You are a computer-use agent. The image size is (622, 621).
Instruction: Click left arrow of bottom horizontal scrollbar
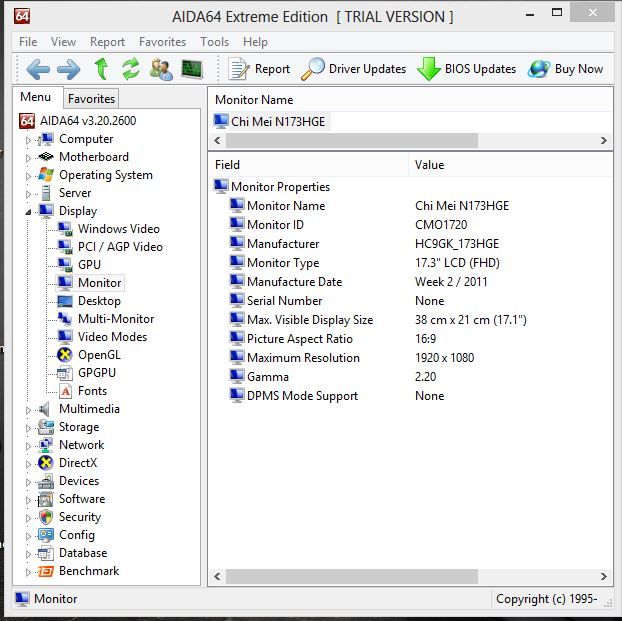(x=217, y=576)
